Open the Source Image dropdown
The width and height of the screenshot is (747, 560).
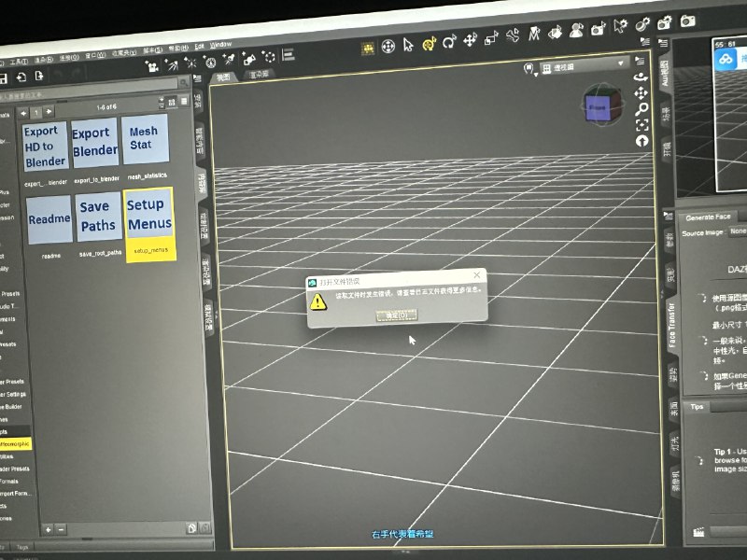coord(738,232)
